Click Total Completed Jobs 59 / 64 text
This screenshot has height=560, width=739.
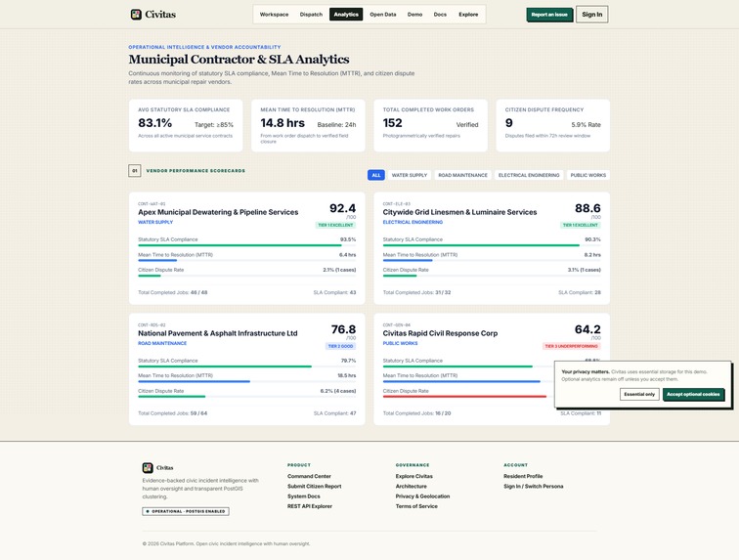point(172,413)
